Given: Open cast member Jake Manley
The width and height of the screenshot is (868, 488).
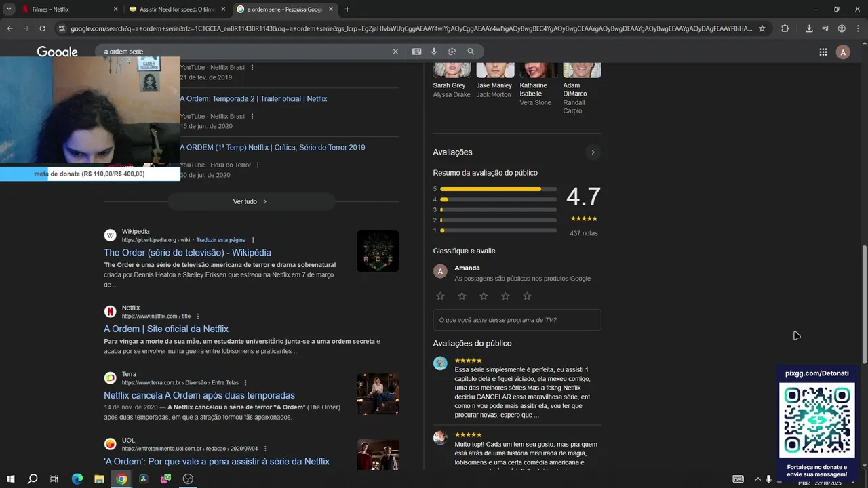Looking at the screenshot, I should tap(494, 81).
